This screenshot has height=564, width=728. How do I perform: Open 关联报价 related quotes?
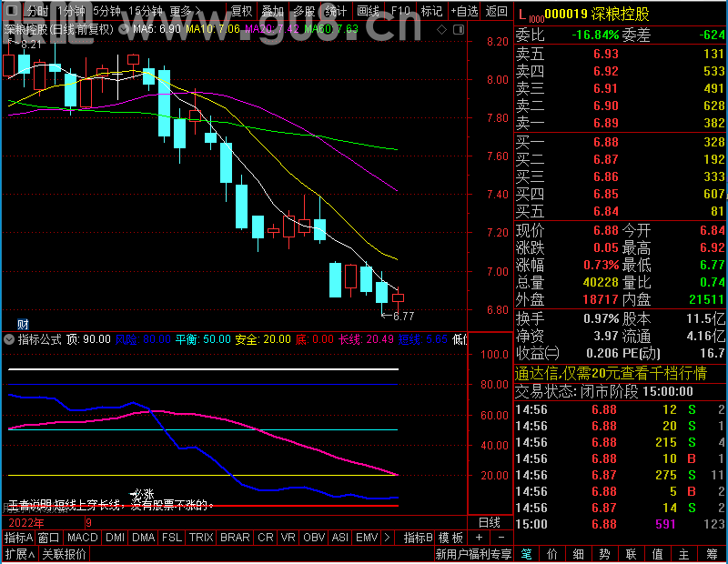pos(64,554)
